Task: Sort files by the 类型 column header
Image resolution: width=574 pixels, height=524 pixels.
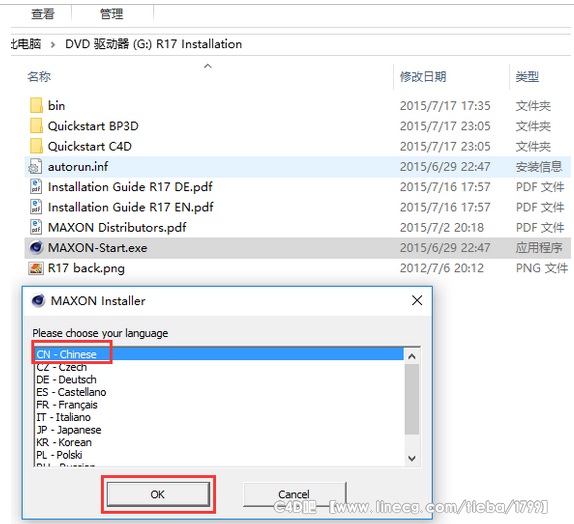Action: tap(527, 77)
